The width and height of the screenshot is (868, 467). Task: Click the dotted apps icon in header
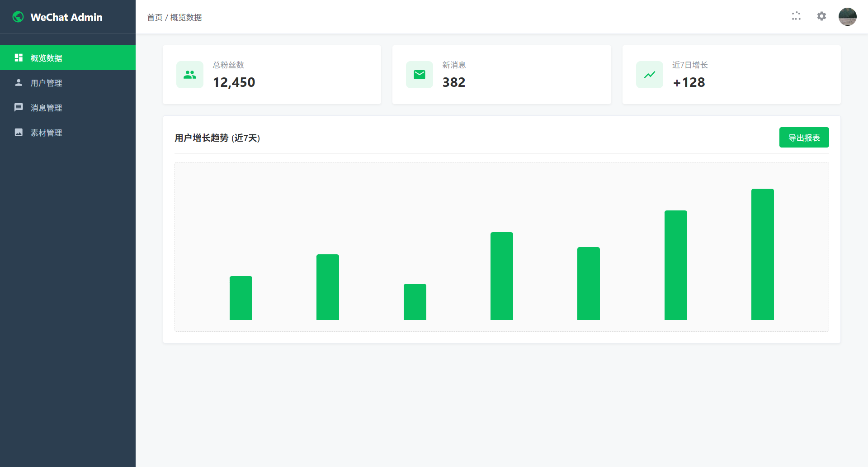point(796,16)
